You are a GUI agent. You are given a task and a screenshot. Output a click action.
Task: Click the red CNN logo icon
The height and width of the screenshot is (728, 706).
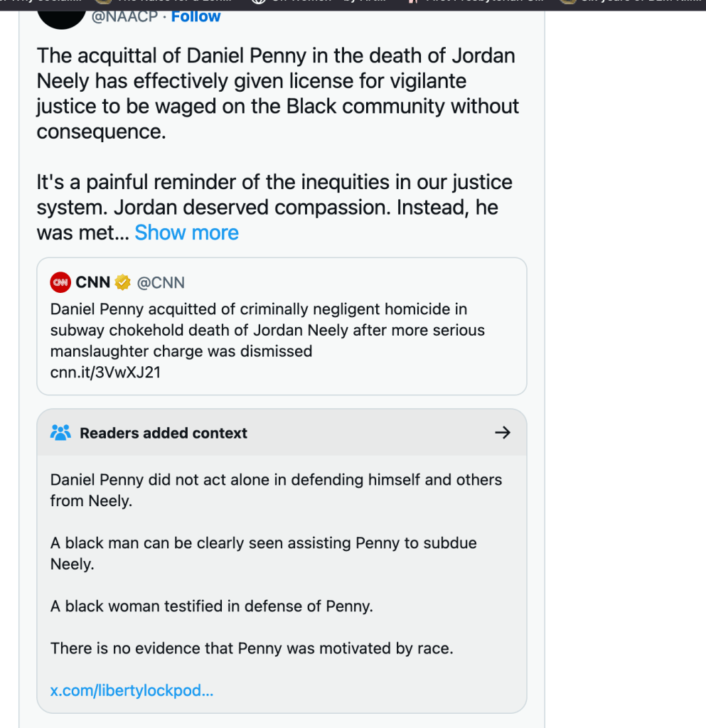click(60, 282)
